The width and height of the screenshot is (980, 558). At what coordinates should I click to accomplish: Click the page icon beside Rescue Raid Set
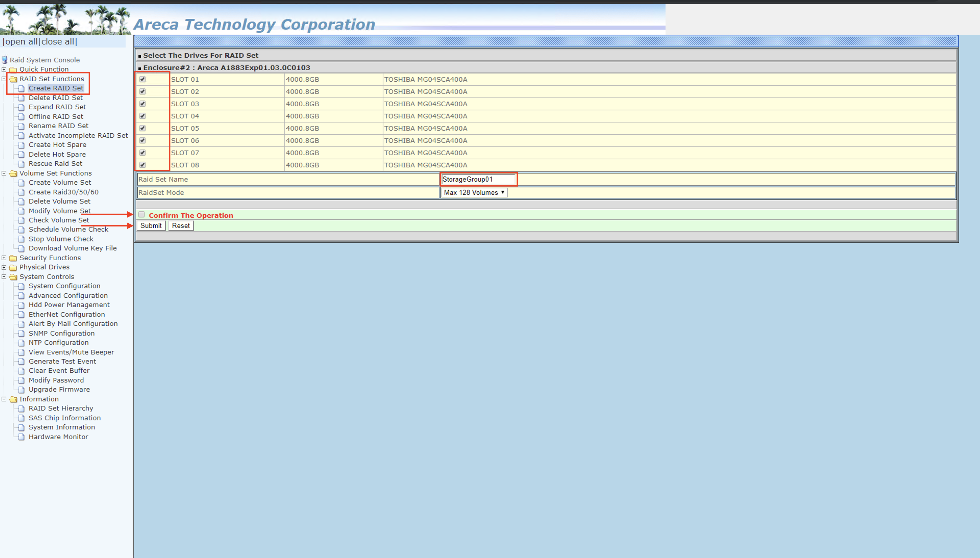pyautogui.click(x=21, y=164)
